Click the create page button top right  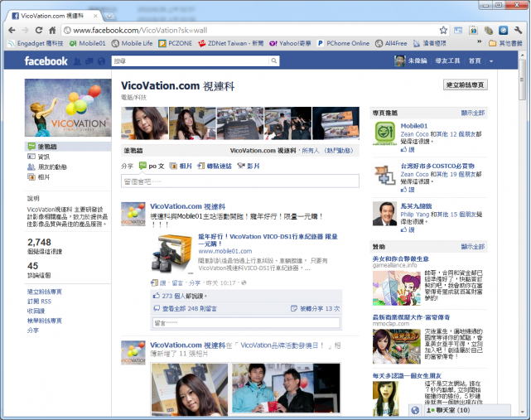coord(466,84)
